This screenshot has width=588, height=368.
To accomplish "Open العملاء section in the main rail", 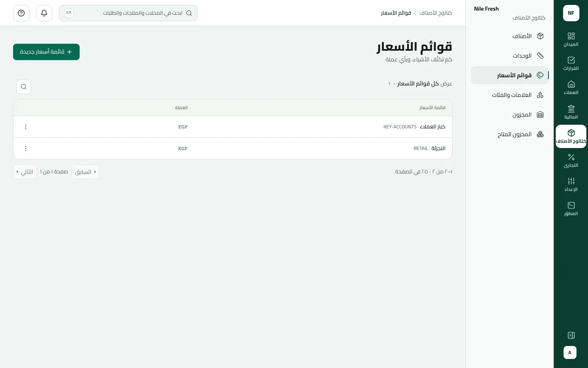I will (x=571, y=88).
